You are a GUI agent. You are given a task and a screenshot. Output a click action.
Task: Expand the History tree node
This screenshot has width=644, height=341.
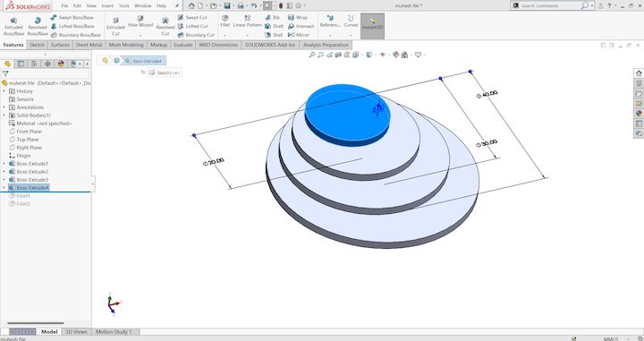pyautogui.click(x=4, y=91)
